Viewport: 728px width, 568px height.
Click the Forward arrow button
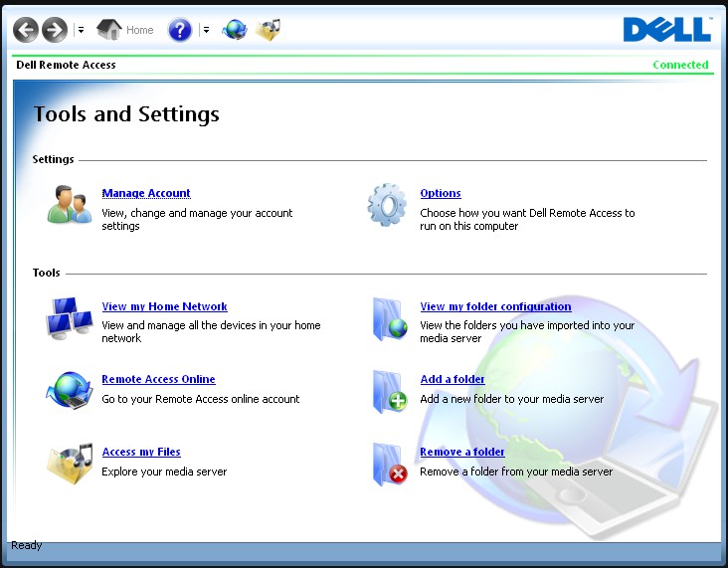(x=55, y=30)
